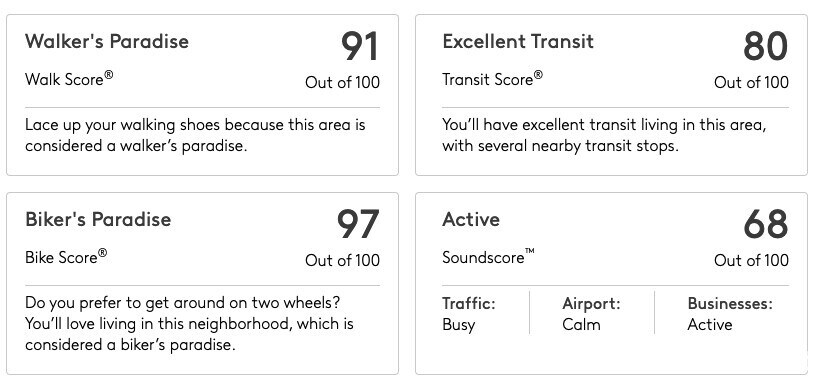Click the Bike Score label
The image size is (816, 387).
click(66, 257)
